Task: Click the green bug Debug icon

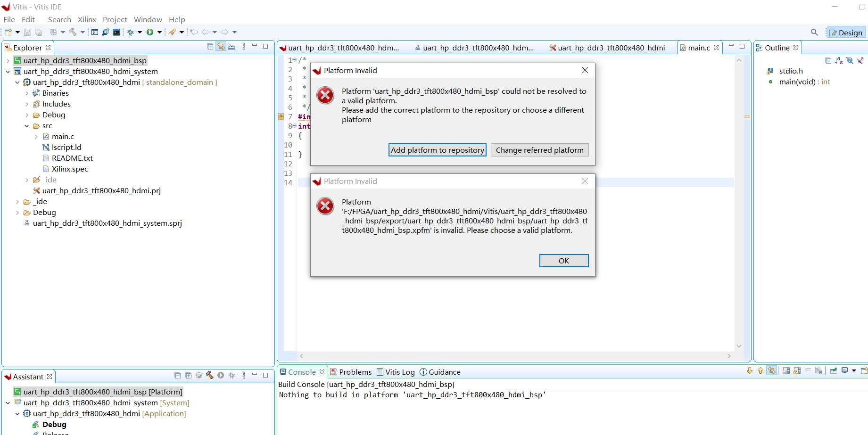Action: (131, 32)
